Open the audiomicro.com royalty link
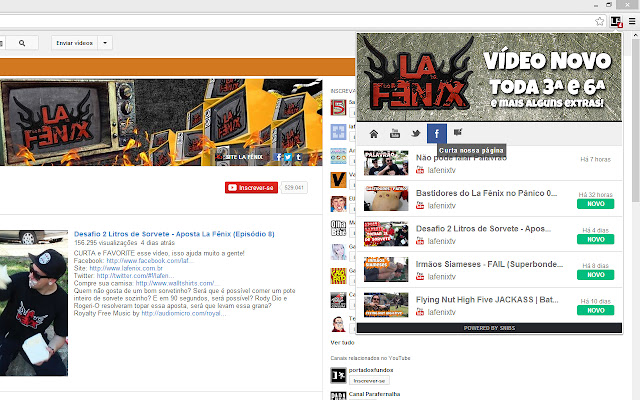640x400 pixels. (183, 313)
